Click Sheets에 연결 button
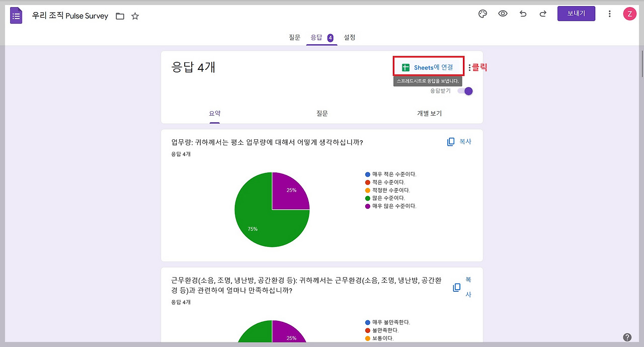 (428, 67)
